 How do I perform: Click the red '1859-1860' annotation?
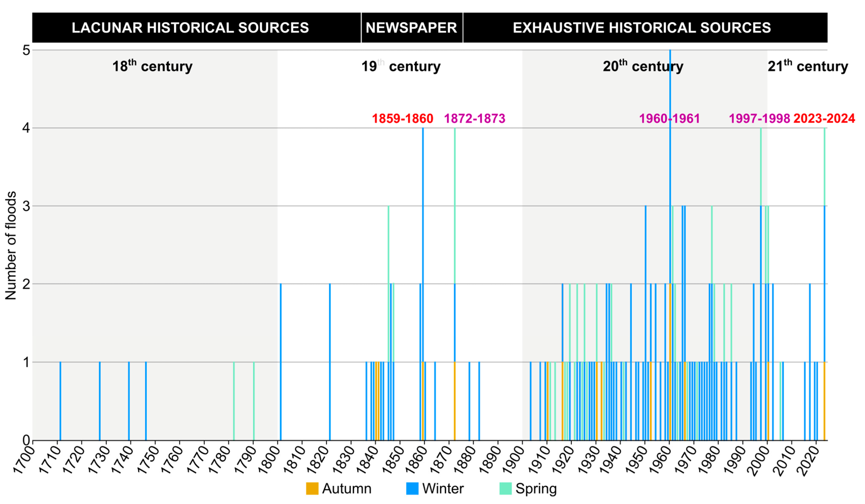[x=403, y=118]
